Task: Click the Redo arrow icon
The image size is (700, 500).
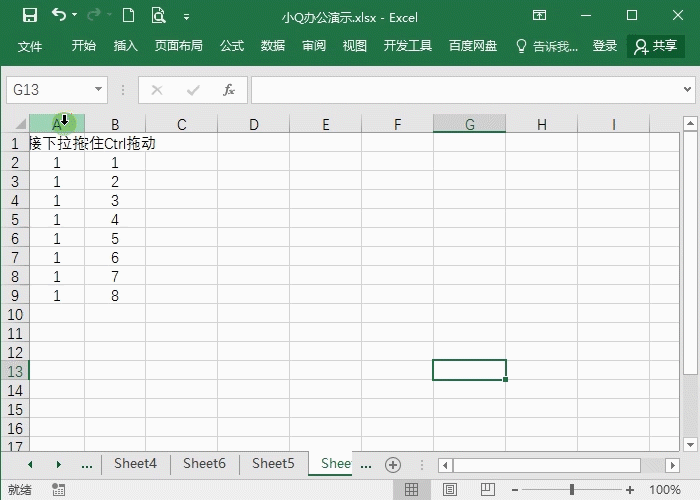Action: point(94,15)
